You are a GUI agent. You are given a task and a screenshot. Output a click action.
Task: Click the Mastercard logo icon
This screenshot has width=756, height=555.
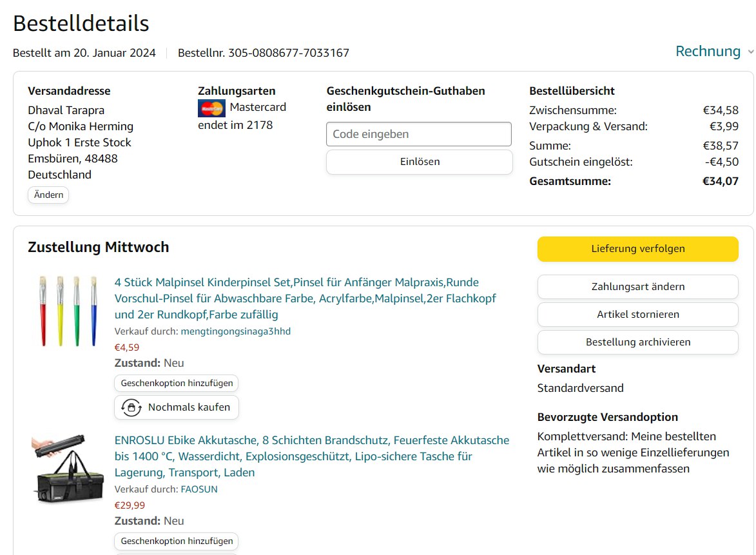211,108
